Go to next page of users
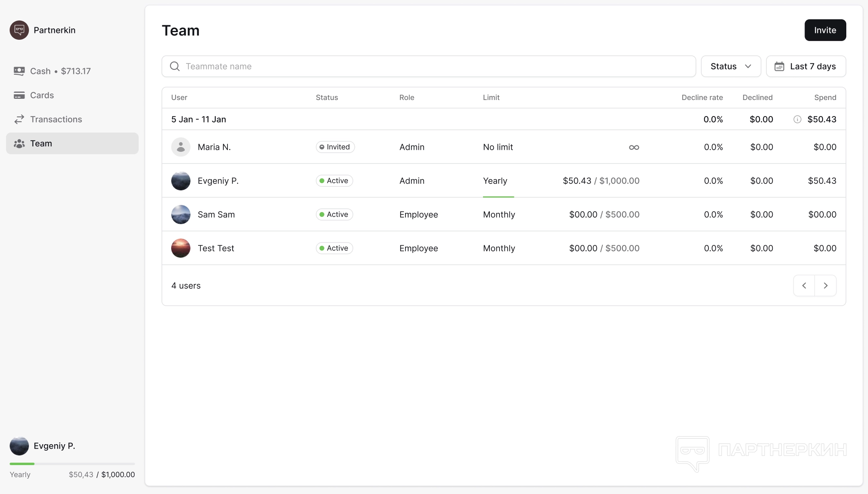 (825, 286)
